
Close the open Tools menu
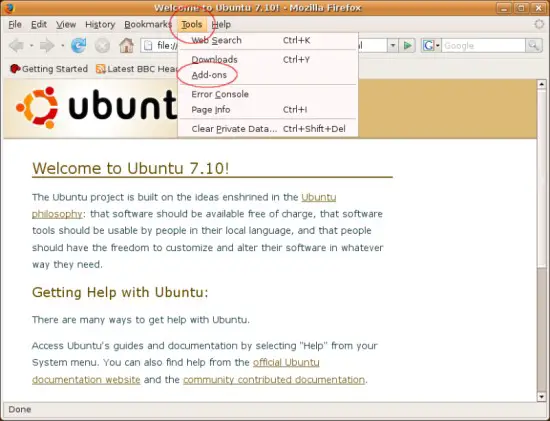point(192,24)
